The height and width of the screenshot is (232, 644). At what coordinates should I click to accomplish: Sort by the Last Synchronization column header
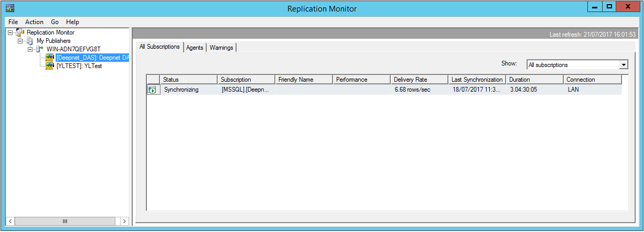tap(477, 80)
